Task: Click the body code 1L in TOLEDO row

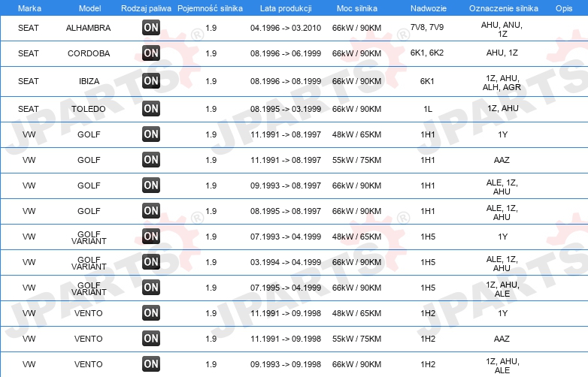Action: (x=428, y=109)
